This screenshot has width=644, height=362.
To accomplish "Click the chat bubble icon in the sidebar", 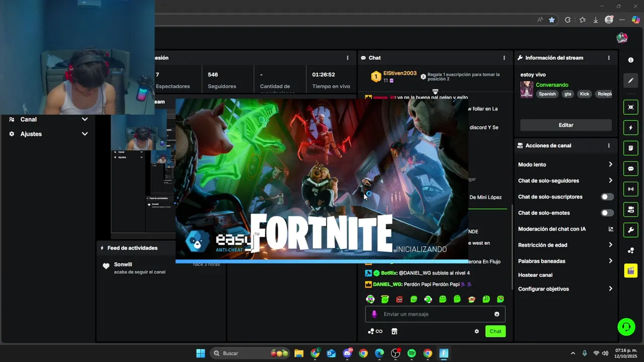I will click(630, 168).
